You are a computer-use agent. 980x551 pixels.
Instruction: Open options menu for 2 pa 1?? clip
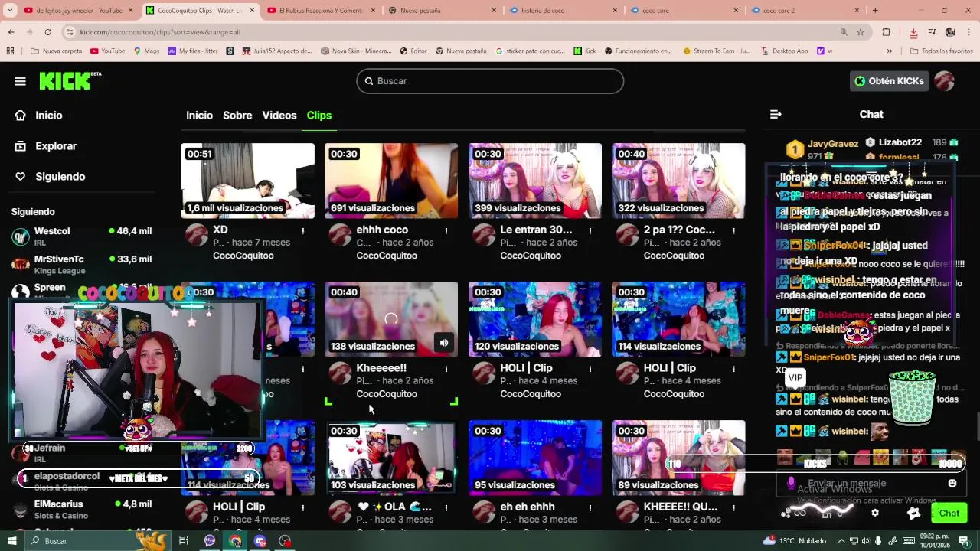pos(733,230)
